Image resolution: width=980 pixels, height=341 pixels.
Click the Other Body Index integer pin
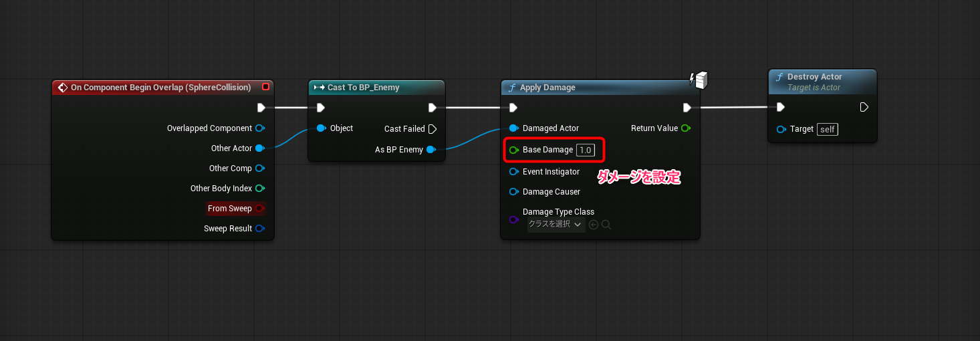click(259, 189)
